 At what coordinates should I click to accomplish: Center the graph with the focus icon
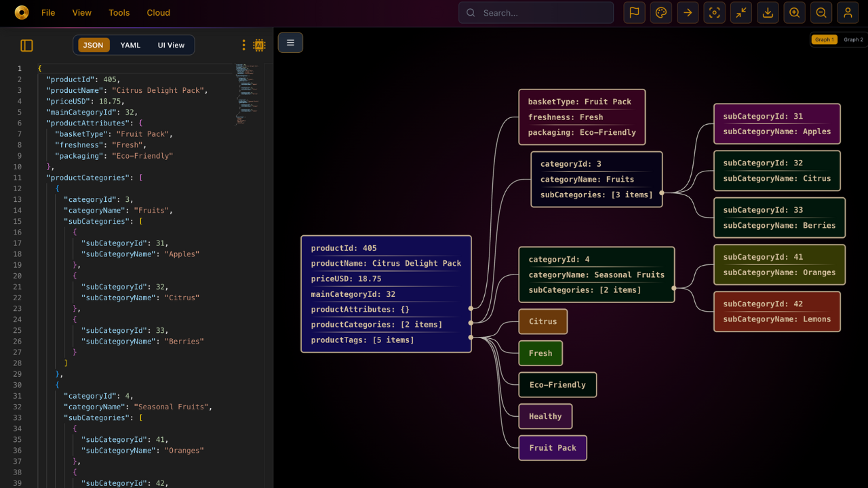pyautogui.click(x=714, y=12)
